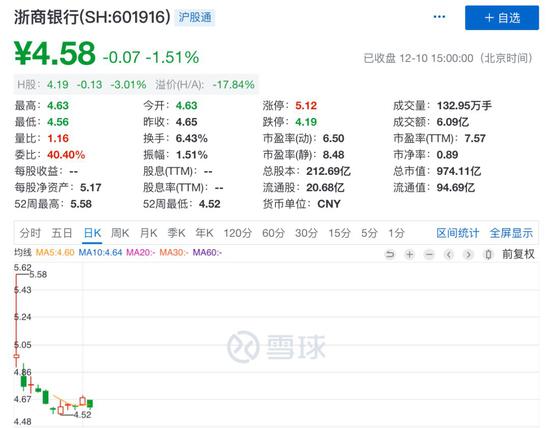Image resolution: width=550 pixels, height=428 pixels.
Task: Click 市盈率(动) value 6.50
Action: click(333, 138)
